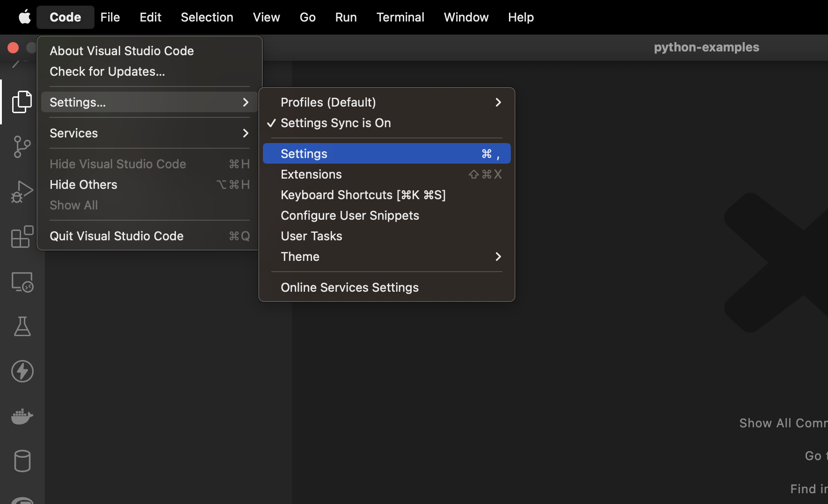This screenshot has width=828, height=504.
Task: Expand the Theme submenu
Action: tap(386, 257)
